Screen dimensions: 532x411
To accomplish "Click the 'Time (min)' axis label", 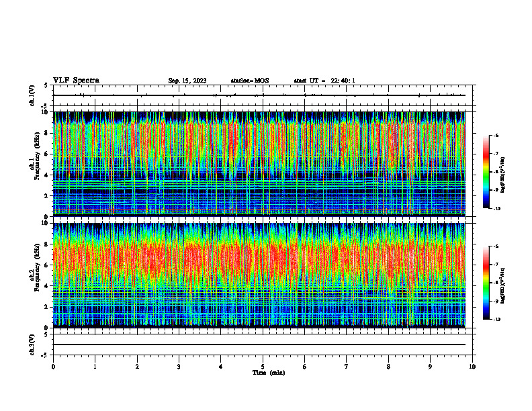I will pyautogui.click(x=269, y=373).
